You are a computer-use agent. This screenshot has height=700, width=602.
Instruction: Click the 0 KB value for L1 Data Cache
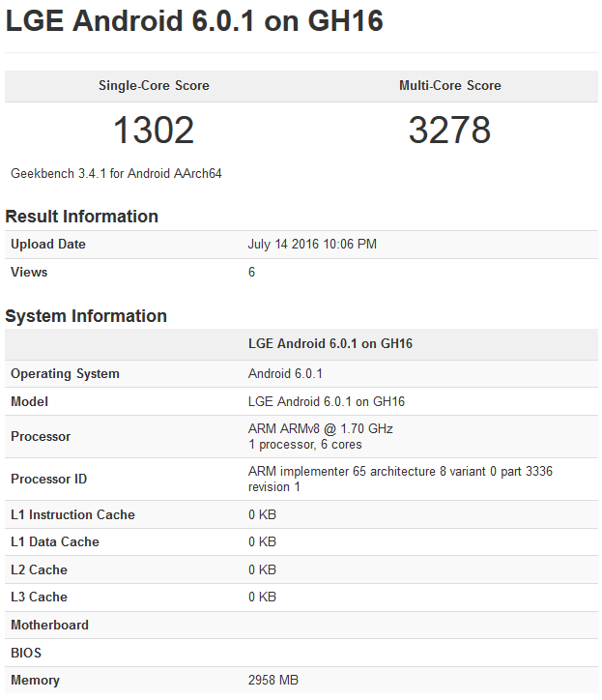[263, 542]
